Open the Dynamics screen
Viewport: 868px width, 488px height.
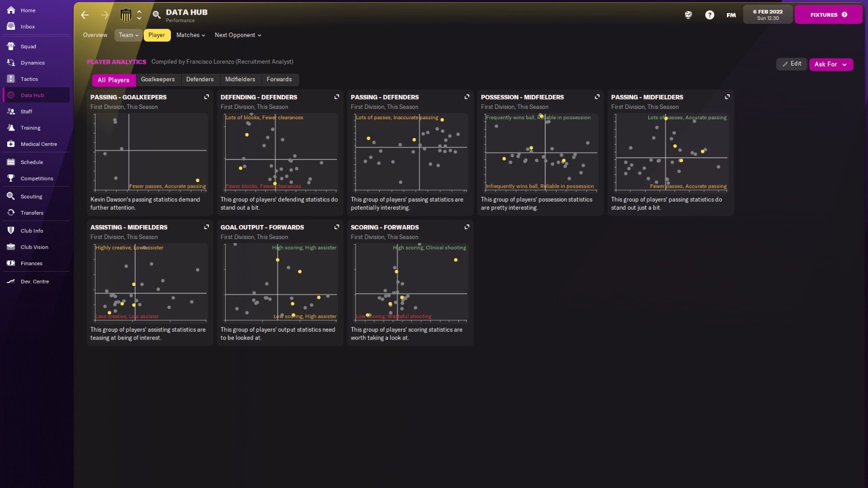click(x=33, y=62)
